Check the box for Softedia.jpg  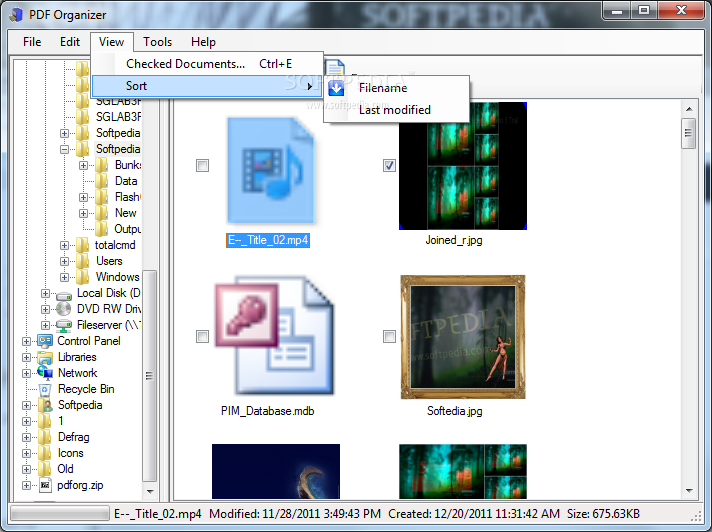click(x=389, y=336)
